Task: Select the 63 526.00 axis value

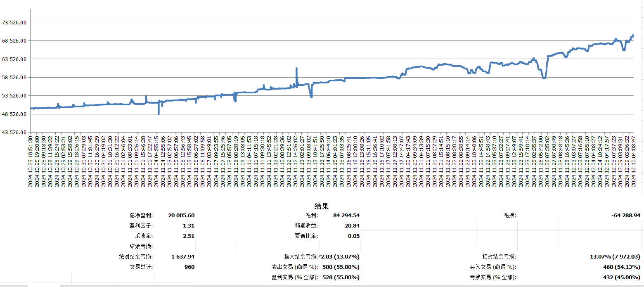Action: 14,59
